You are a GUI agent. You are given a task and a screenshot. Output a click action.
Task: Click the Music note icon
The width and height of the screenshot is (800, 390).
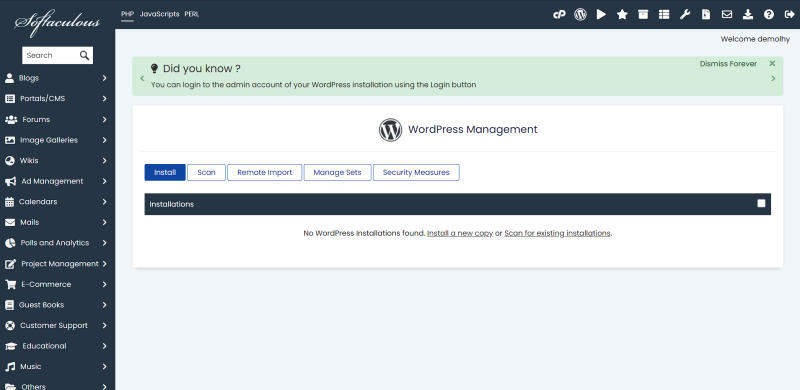click(10, 367)
